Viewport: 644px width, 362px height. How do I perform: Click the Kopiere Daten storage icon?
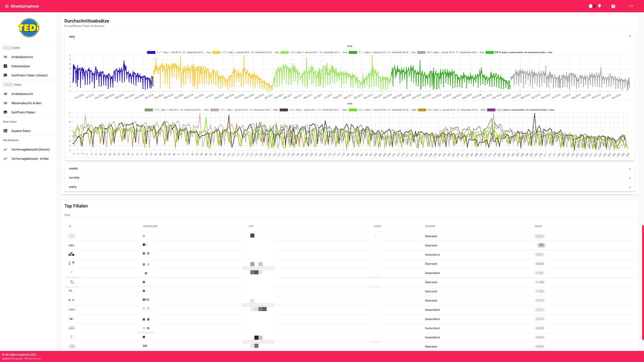(5, 131)
